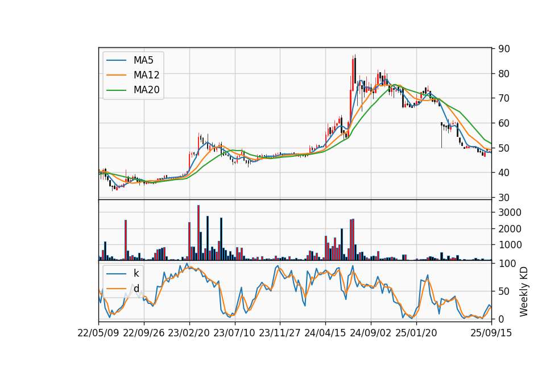Click the orange MA12 legend line sample
Viewport: 546px width, 392px height.
[x=116, y=75]
